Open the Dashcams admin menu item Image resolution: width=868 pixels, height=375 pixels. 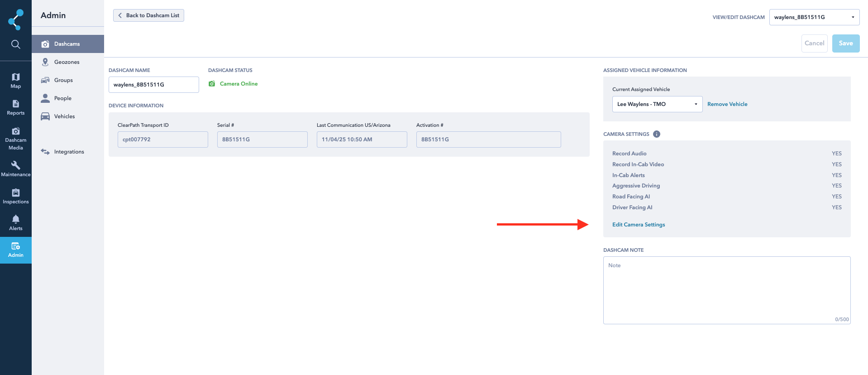68,44
